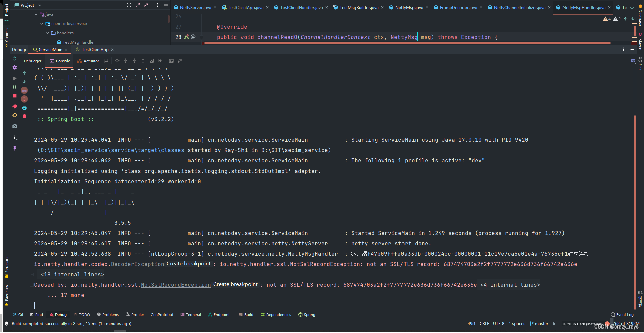Print the console output
The width and height of the screenshot is (644, 333).
[24, 108]
